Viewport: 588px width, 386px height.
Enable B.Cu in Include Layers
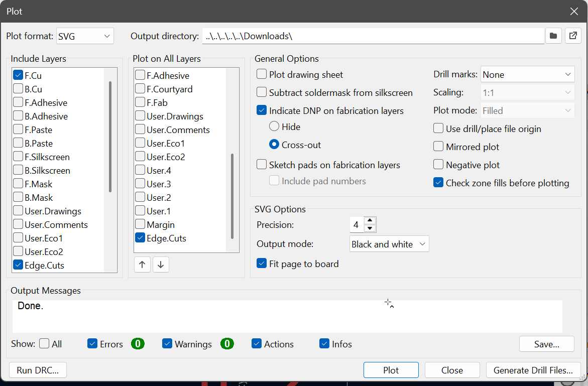click(x=18, y=89)
